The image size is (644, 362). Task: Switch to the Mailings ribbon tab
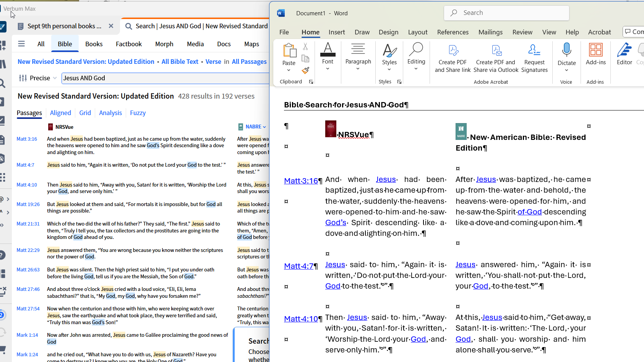[x=490, y=32]
